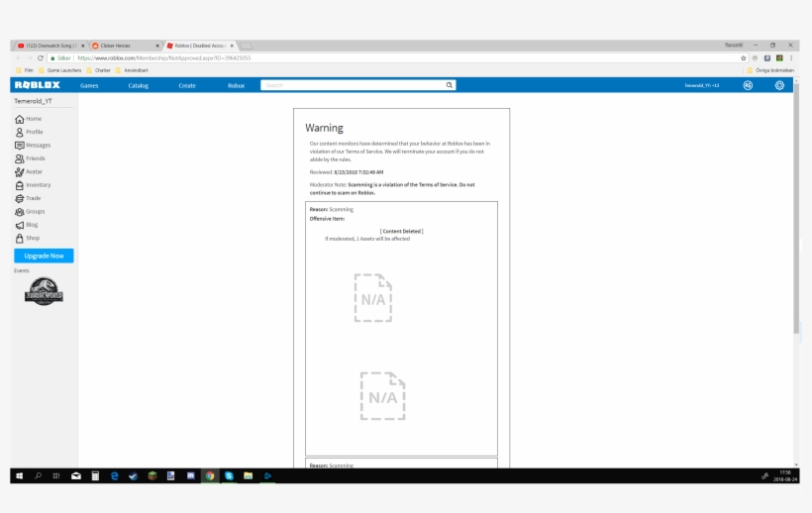Open the Chatter bookmarks folder
Screen dimensions: 812x513
pyautogui.click(x=98, y=70)
